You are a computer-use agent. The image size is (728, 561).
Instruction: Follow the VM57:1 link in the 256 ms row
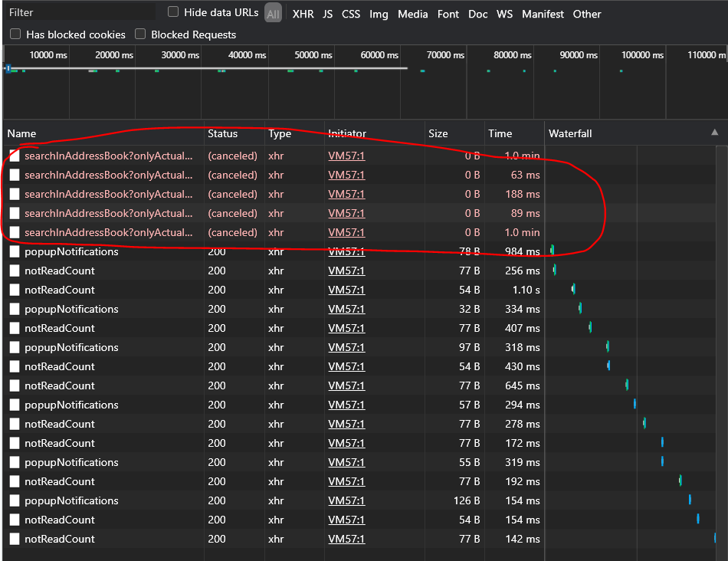click(346, 271)
